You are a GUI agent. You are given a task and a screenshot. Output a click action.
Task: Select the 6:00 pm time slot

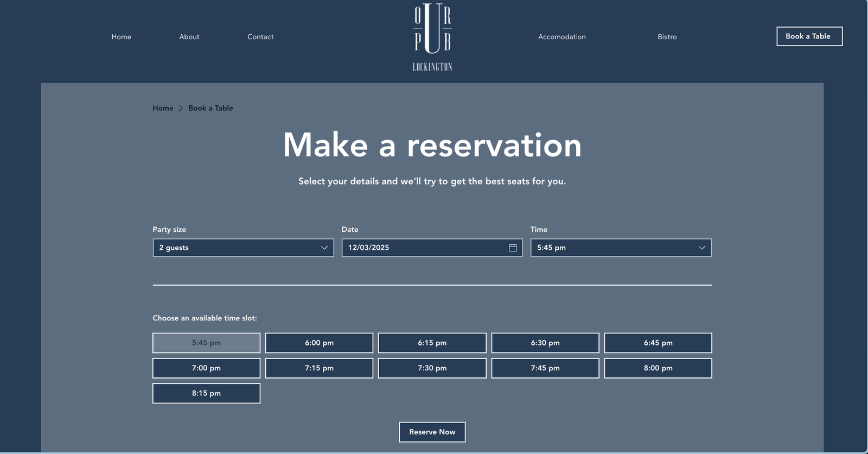point(319,343)
